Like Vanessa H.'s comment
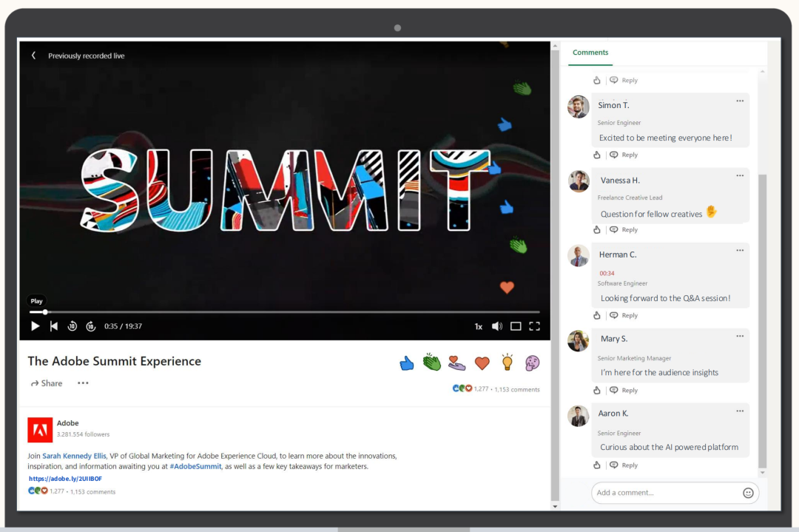This screenshot has height=532, width=799. click(x=597, y=230)
